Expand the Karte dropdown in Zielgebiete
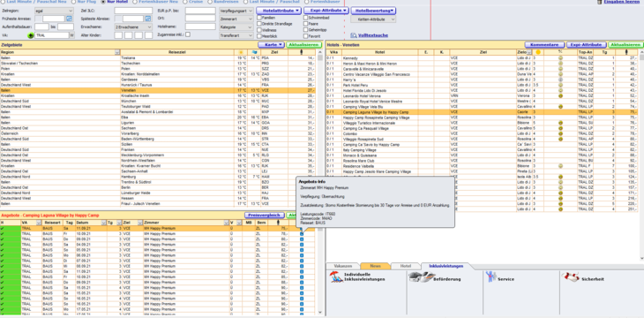644x318 pixels. point(271,44)
